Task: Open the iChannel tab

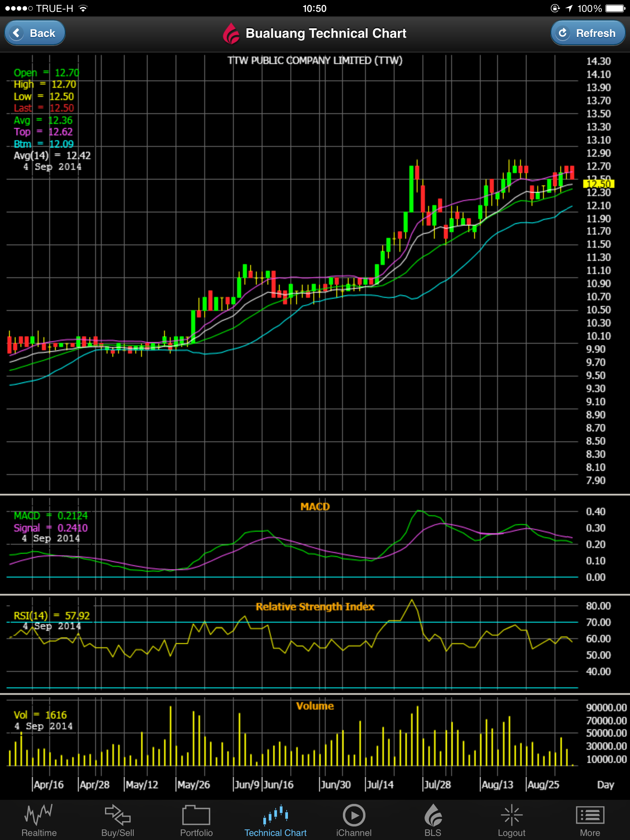Action: click(x=354, y=820)
